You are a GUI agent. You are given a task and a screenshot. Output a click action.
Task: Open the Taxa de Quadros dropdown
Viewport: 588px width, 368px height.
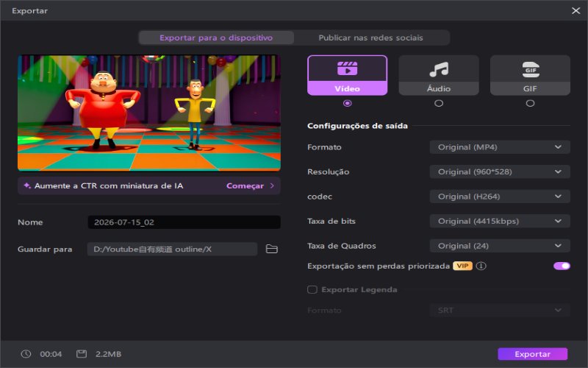click(500, 246)
